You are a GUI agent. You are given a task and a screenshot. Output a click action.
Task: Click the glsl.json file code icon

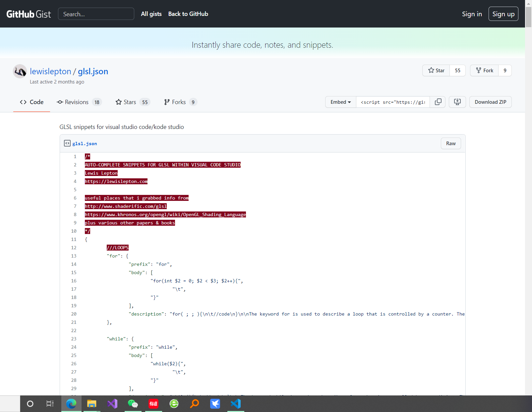[x=67, y=143]
